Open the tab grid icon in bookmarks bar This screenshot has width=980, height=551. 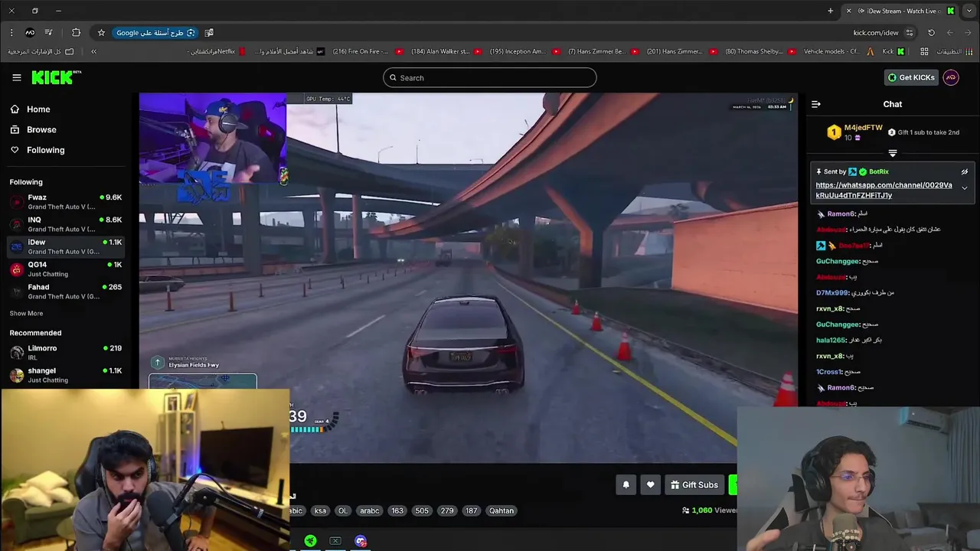point(924,51)
